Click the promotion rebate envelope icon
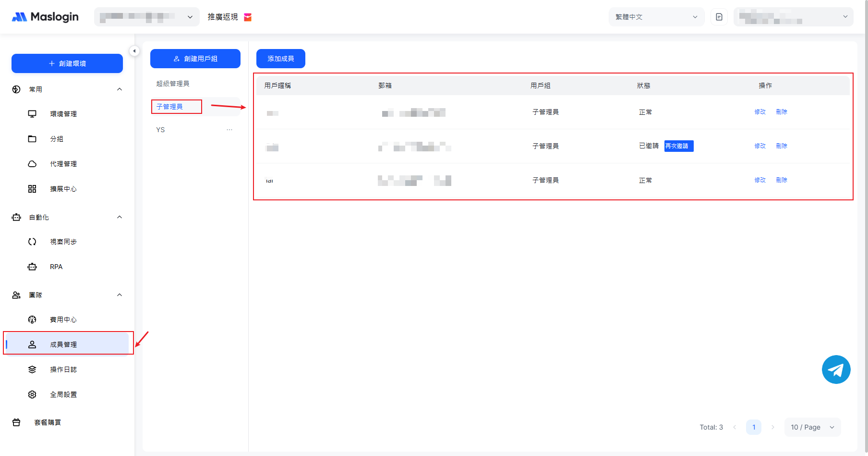 pyautogui.click(x=248, y=17)
